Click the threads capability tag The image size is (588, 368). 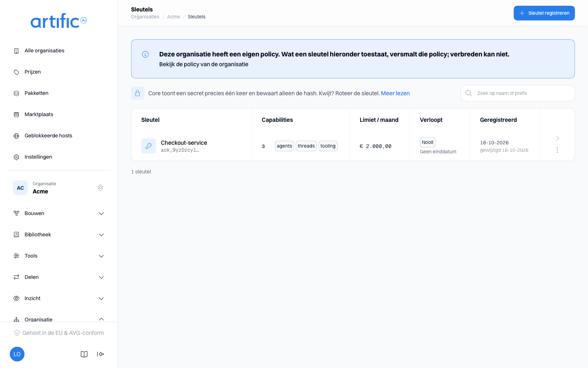point(306,146)
